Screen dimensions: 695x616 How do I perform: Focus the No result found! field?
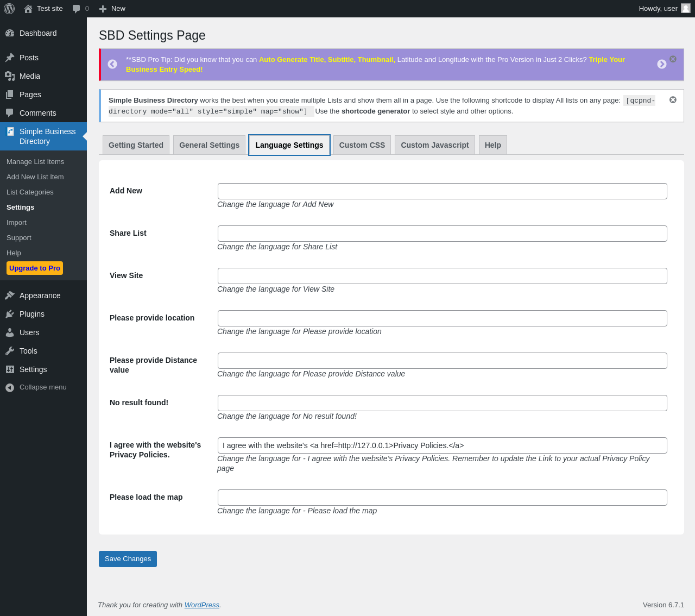(x=443, y=403)
